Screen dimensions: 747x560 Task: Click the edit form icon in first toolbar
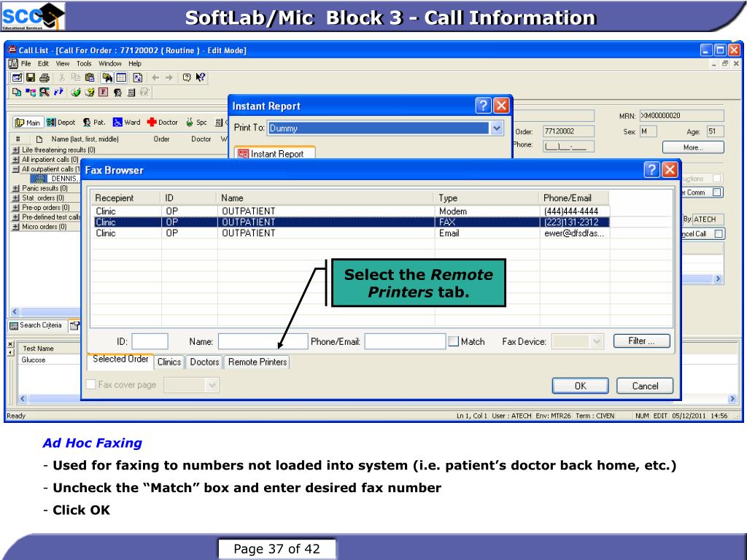click(x=17, y=77)
